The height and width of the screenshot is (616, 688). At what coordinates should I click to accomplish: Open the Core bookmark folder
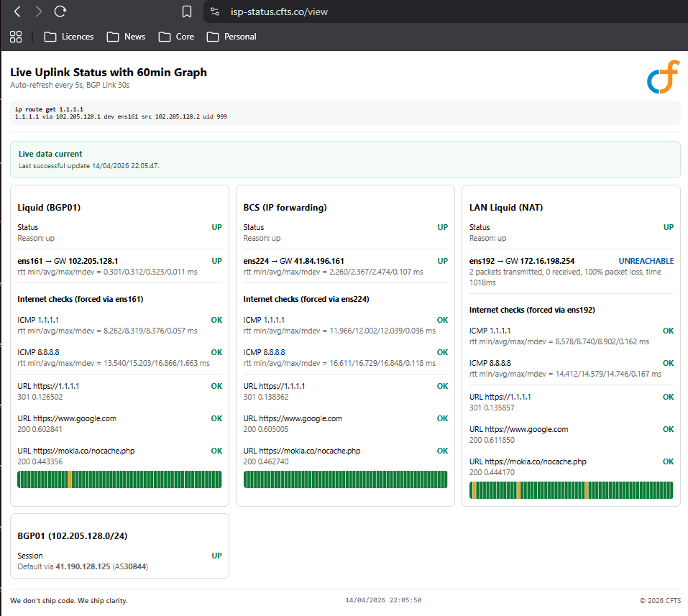(176, 37)
